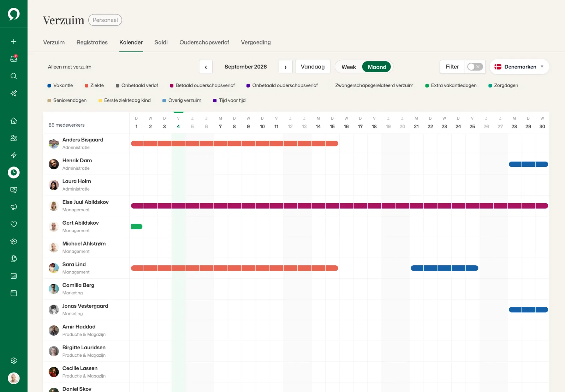Click the Personeel tag beside the title
Viewport: 565px width, 392px height.
coord(105,20)
